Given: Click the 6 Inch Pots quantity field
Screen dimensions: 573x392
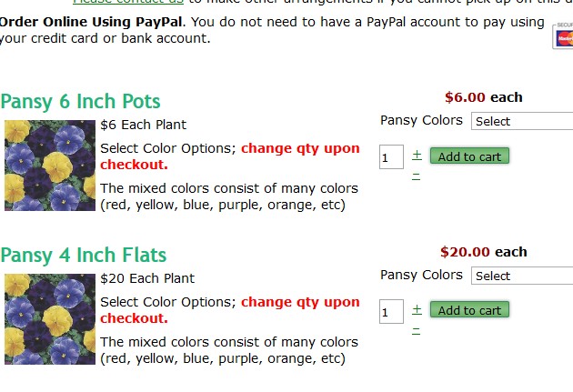Looking at the screenshot, I should tap(391, 158).
